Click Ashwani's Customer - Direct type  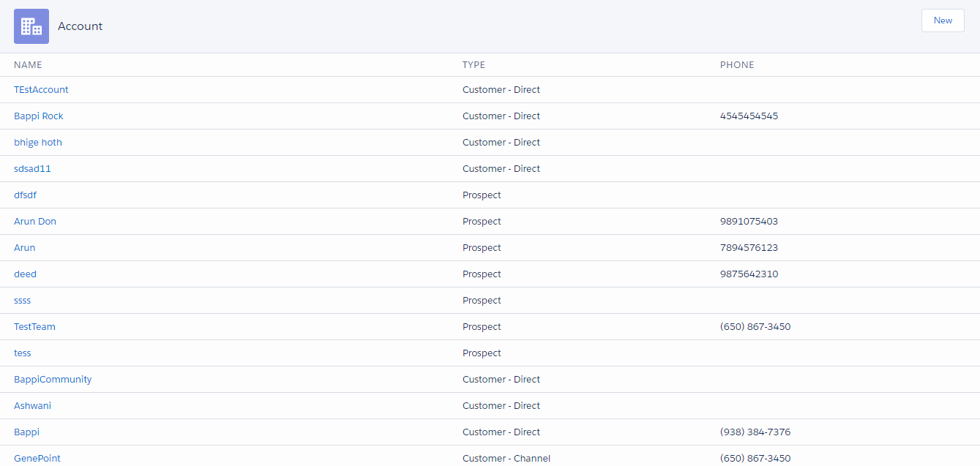click(x=501, y=406)
